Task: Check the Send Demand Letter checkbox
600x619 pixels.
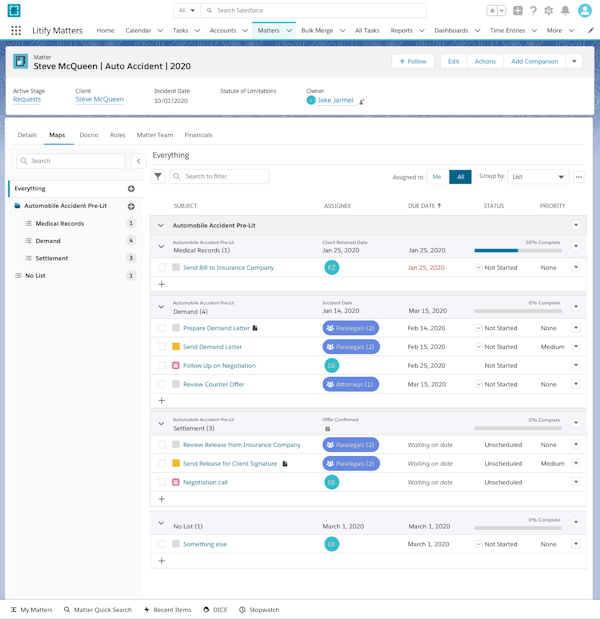Action: click(162, 347)
